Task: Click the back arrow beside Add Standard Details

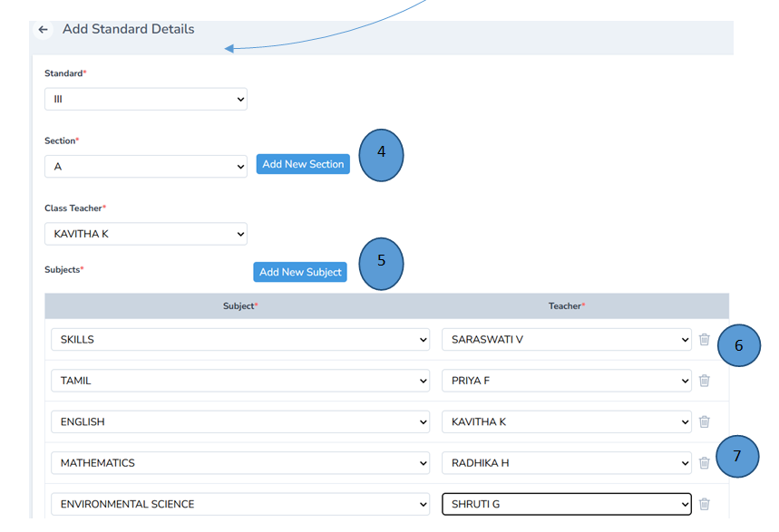Action: (x=43, y=29)
